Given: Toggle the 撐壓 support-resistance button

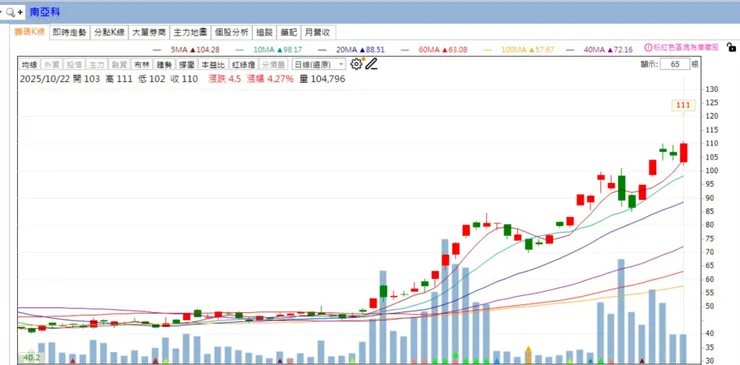Looking at the screenshot, I should (x=186, y=65).
